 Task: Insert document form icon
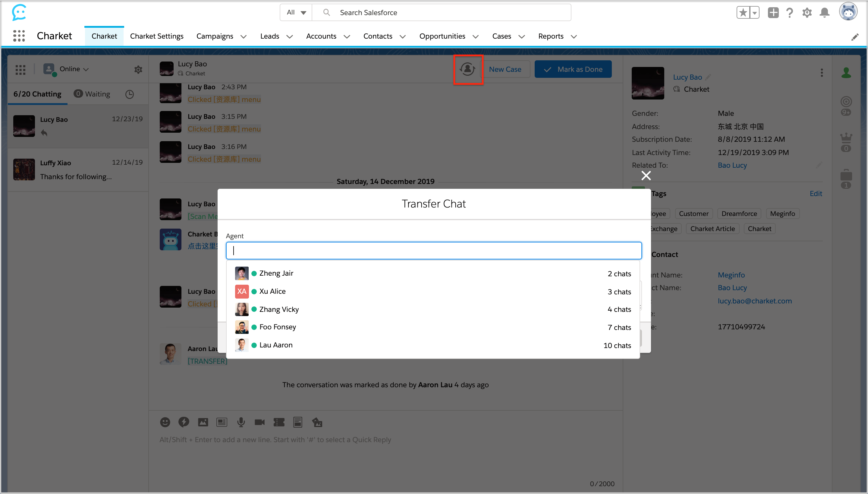298,422
